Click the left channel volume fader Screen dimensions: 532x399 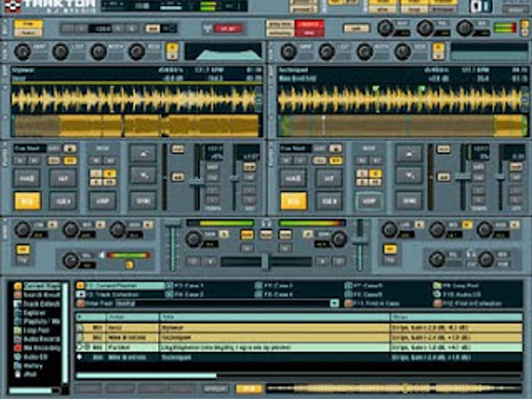[173, 223]
